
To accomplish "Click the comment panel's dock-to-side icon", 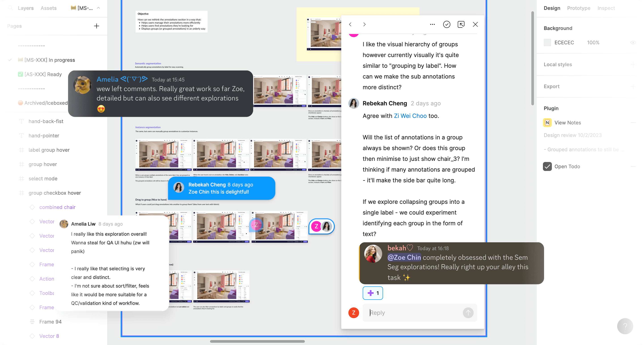I will tap(461, 24).
